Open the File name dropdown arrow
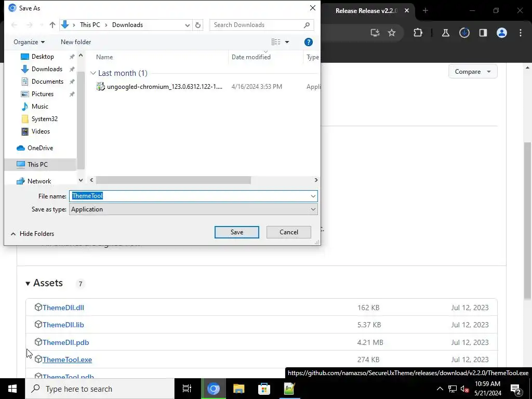Screen dimensions: 532x399 tap(313, 196)
